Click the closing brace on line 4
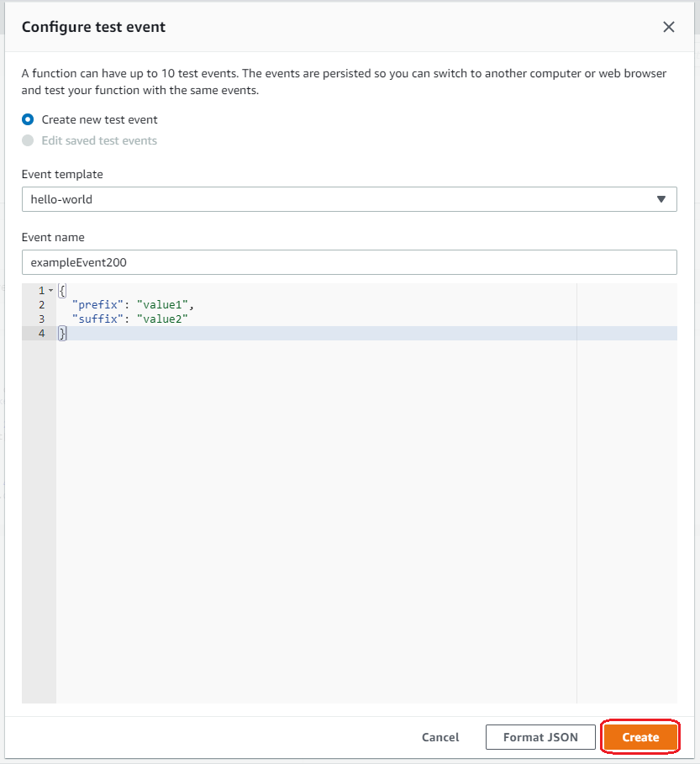The width and height of the screenshot is (700, 764). pyautogui.click(x=62, y=334)
